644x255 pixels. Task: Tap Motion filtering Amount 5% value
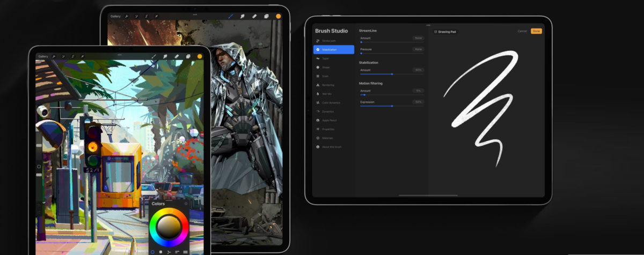click(x=418, y=91)
